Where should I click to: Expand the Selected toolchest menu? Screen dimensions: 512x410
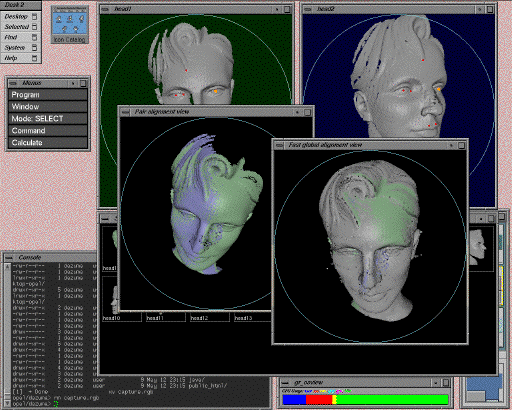click(x=17, y=27)
